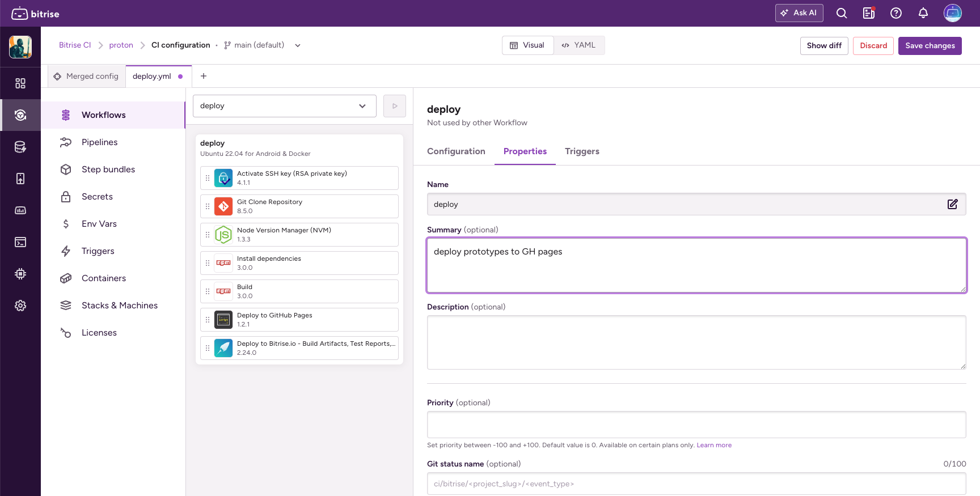
Task: Go to the Bitrise CI breadcrumb
Action: coord(75,45)
